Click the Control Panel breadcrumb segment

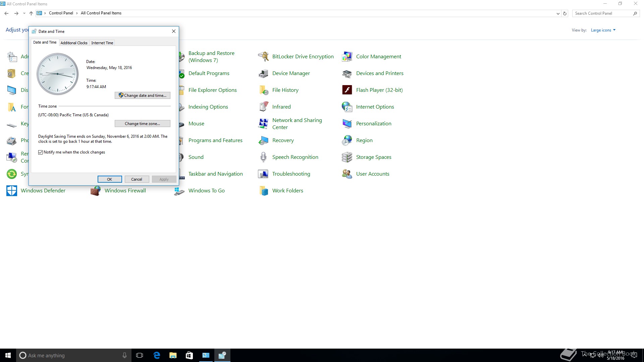(61, 13)
